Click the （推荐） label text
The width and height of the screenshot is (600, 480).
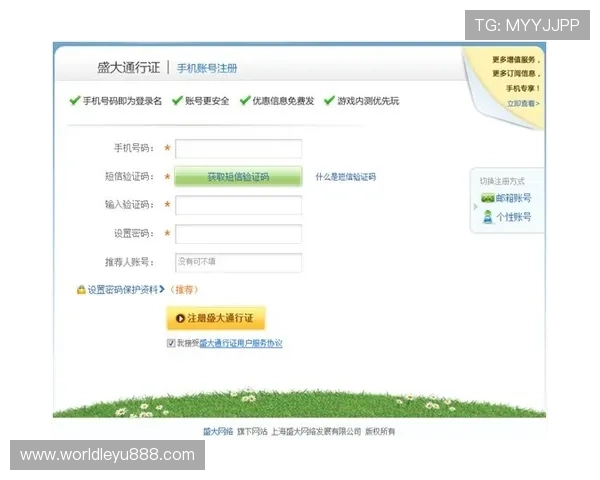184,290
